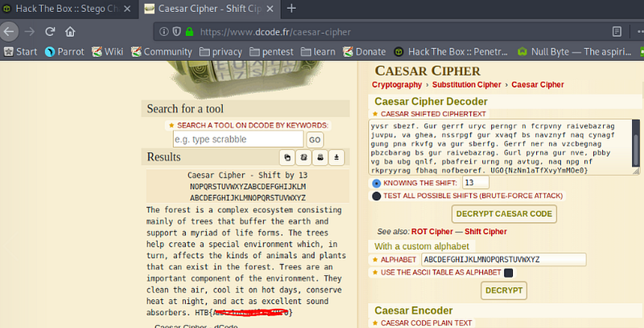Click the Search for a tool heading
This screenshot has height=328, width=644.
pyautogui.click(x=185, y=109)
